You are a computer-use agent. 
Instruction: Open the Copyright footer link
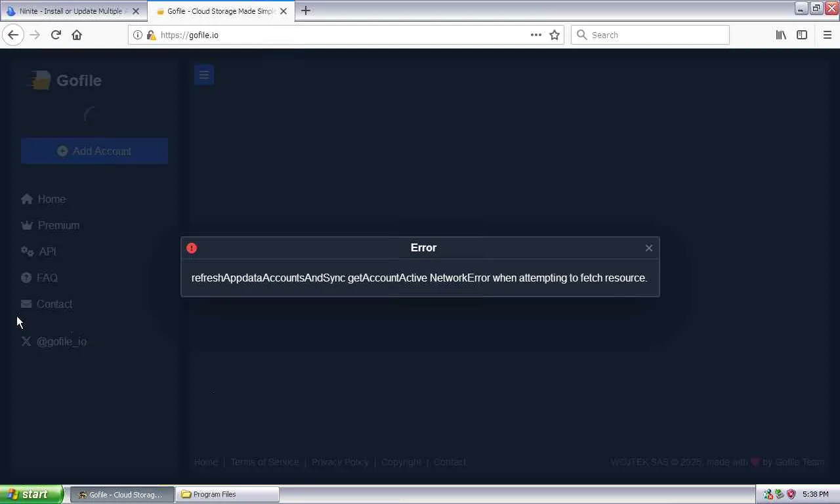402,462
